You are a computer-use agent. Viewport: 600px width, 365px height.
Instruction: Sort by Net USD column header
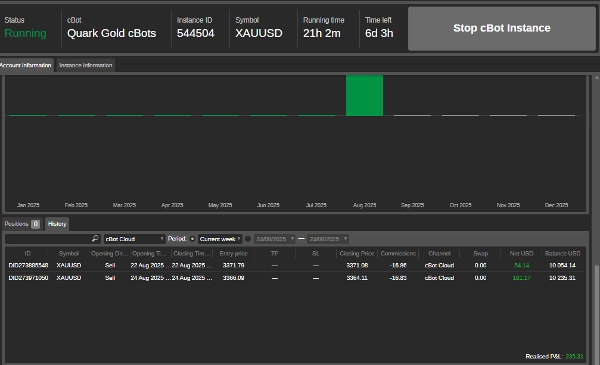tap(521, 253)
